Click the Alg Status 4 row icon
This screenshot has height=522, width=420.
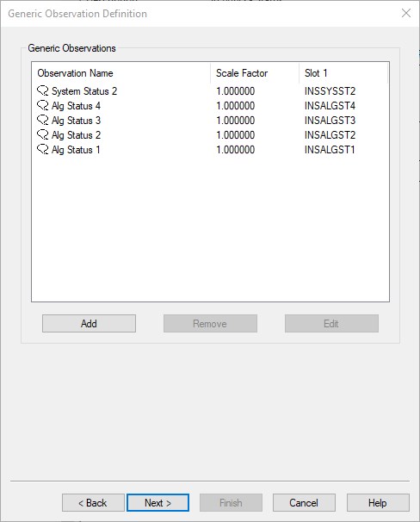click(x=42, y=106)
